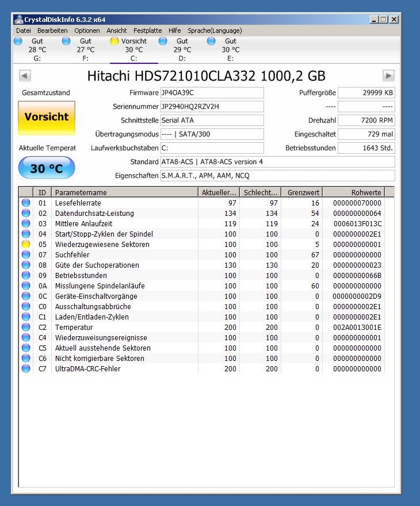Click status icon of Ausschaltungsabbrüche row
This screenshot has height=506, width=420.
click(x=26, y=307)
